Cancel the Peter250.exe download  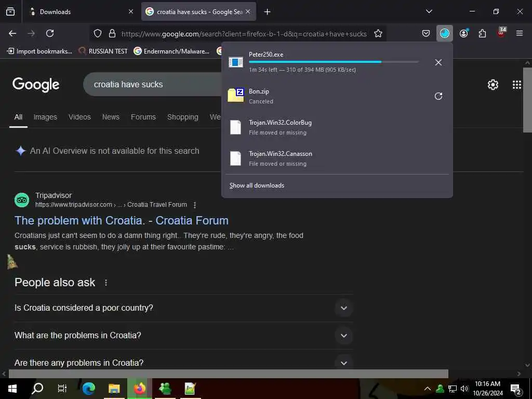click(438, 62)
